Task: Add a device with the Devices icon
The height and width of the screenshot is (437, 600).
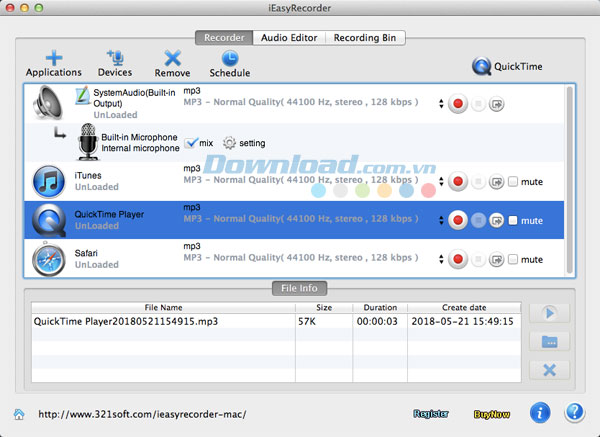Action: point(115,64)
